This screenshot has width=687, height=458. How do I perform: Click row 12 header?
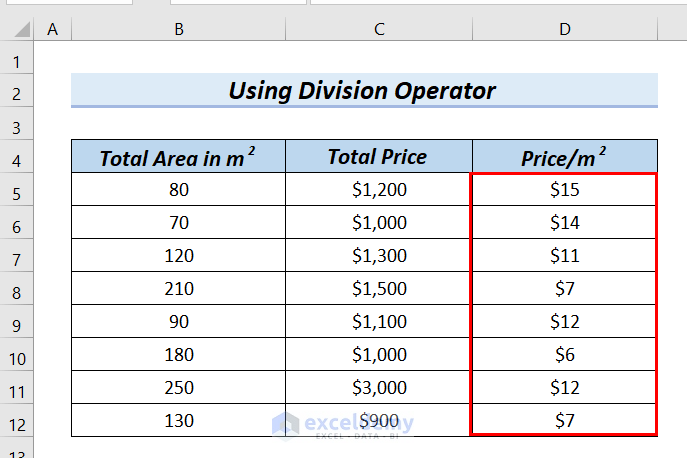pos(17,421)
